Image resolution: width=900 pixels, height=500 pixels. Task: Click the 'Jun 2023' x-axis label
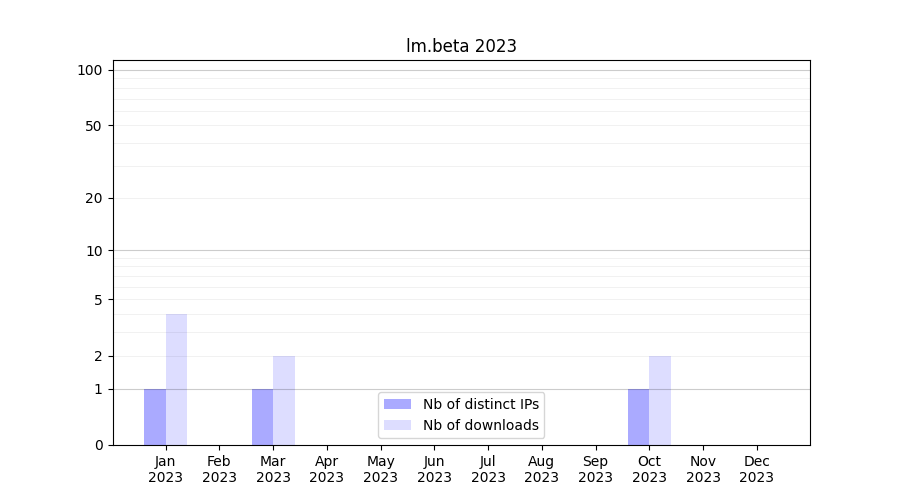coord(434,469)
